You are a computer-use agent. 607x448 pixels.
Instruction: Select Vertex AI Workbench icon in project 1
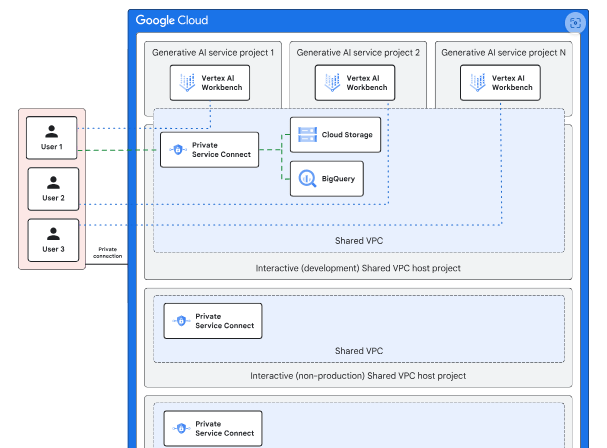pos(186,84)
